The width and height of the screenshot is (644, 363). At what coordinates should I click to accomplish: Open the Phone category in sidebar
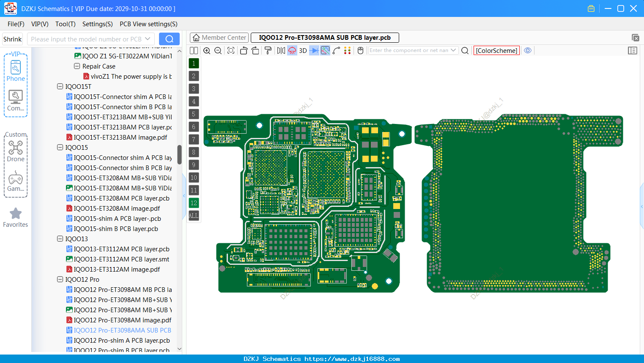pos(16,71)
